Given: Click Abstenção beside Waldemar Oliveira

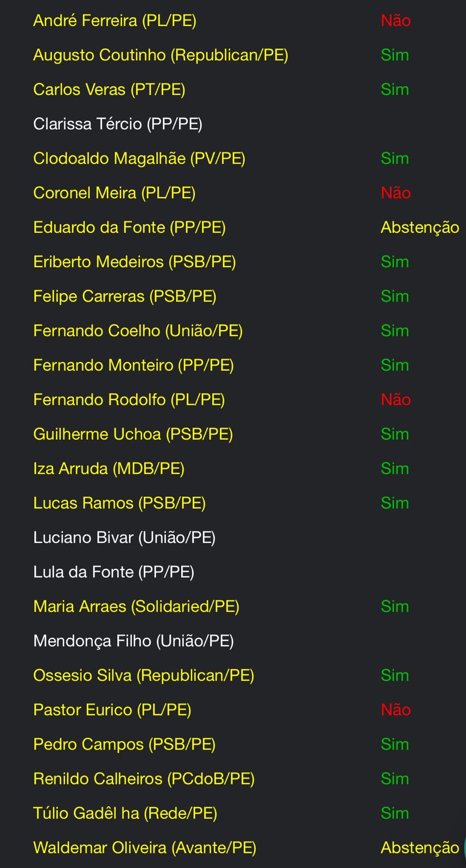Looking at the screenshot, I should click(419, 848).
